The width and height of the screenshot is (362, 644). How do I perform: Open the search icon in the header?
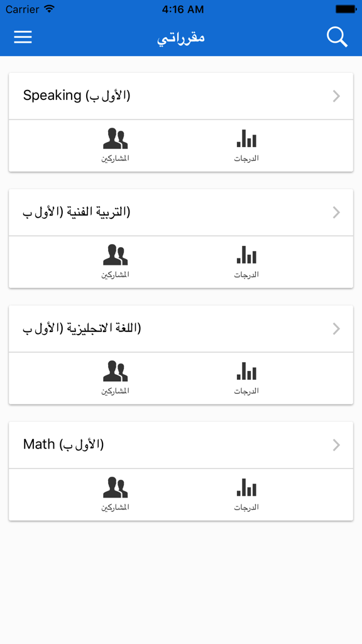point(337,36)
